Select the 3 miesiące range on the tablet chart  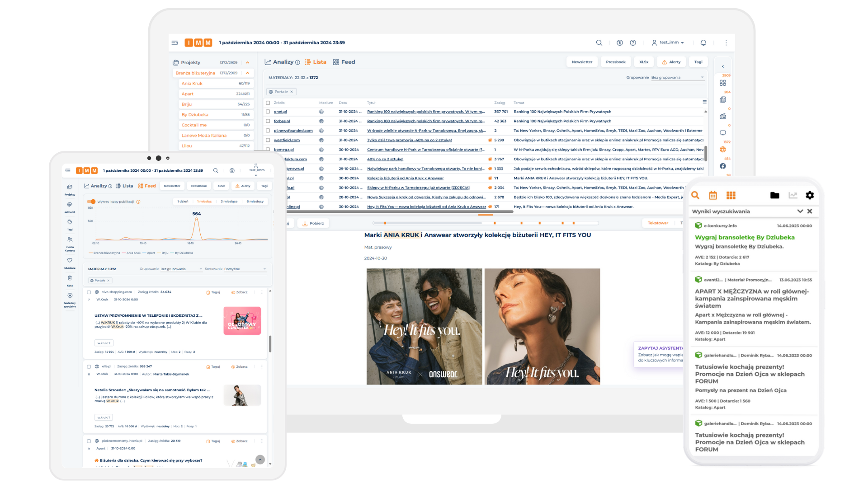(x=229, y=202)
